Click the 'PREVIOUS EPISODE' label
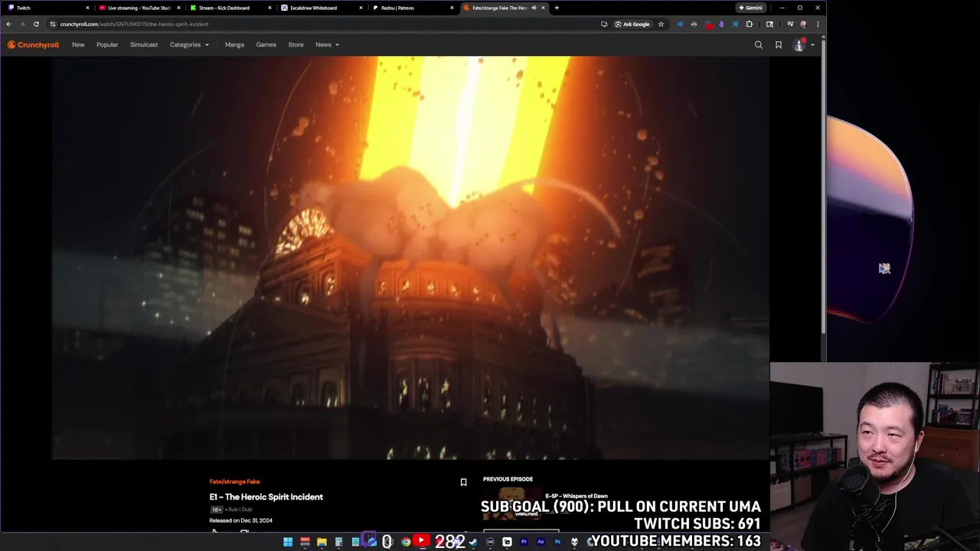Image resolution: width=980 pixels, height=551 pixels. 508,479
